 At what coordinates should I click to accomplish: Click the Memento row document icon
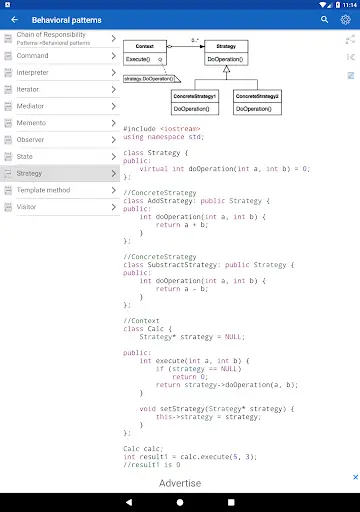(8, 123)
